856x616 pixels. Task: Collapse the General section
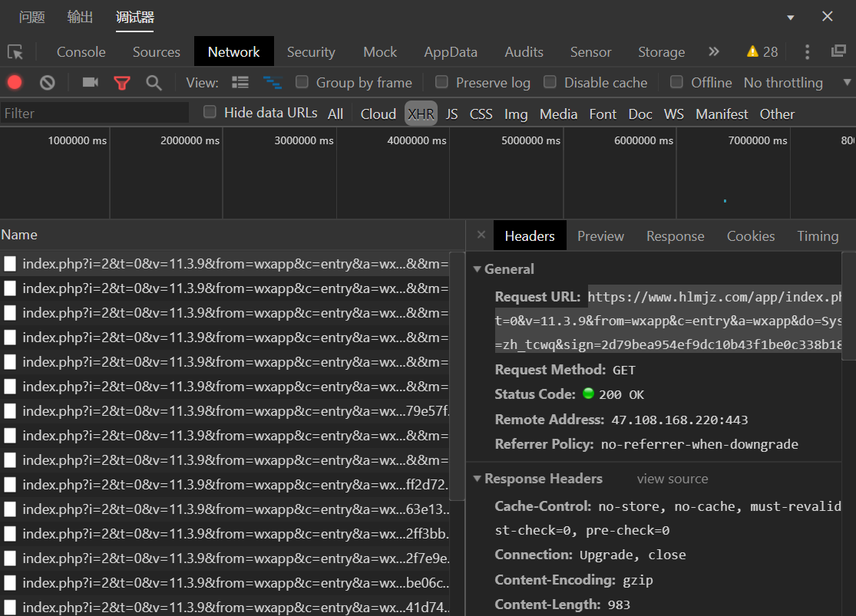point(477,269)
